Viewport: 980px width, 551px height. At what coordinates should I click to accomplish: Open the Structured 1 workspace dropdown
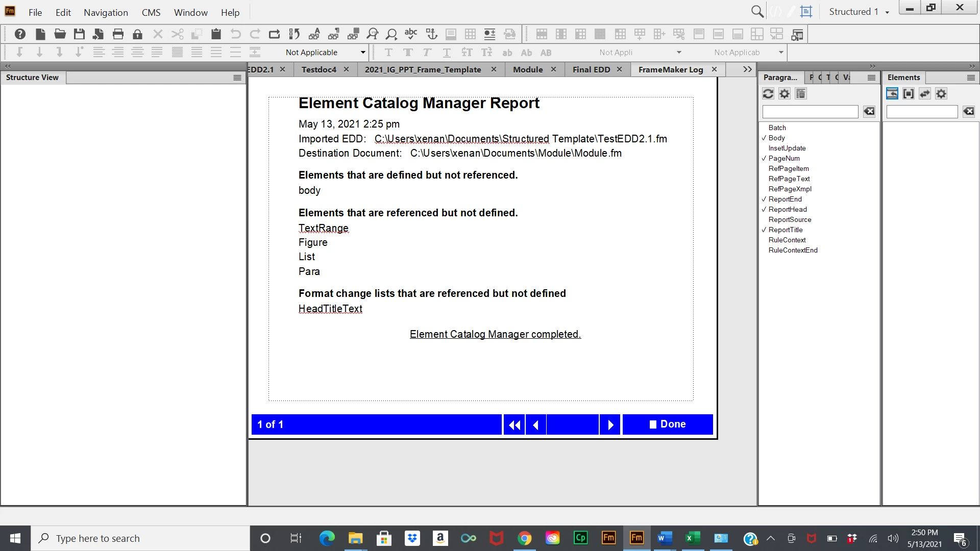tap(887, 12)
